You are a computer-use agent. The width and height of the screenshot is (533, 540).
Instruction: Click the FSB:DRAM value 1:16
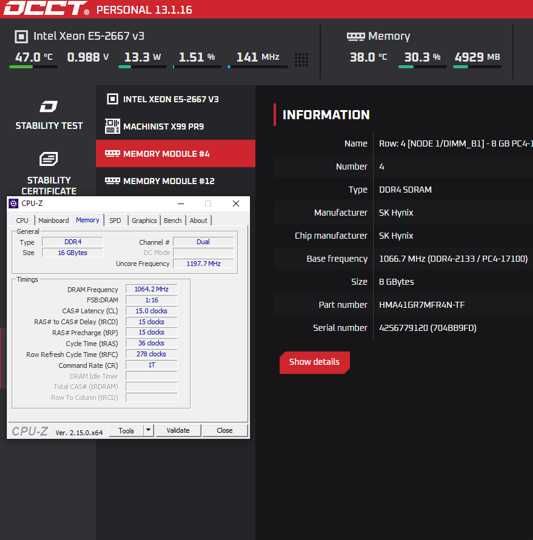[x=151, y=300]
